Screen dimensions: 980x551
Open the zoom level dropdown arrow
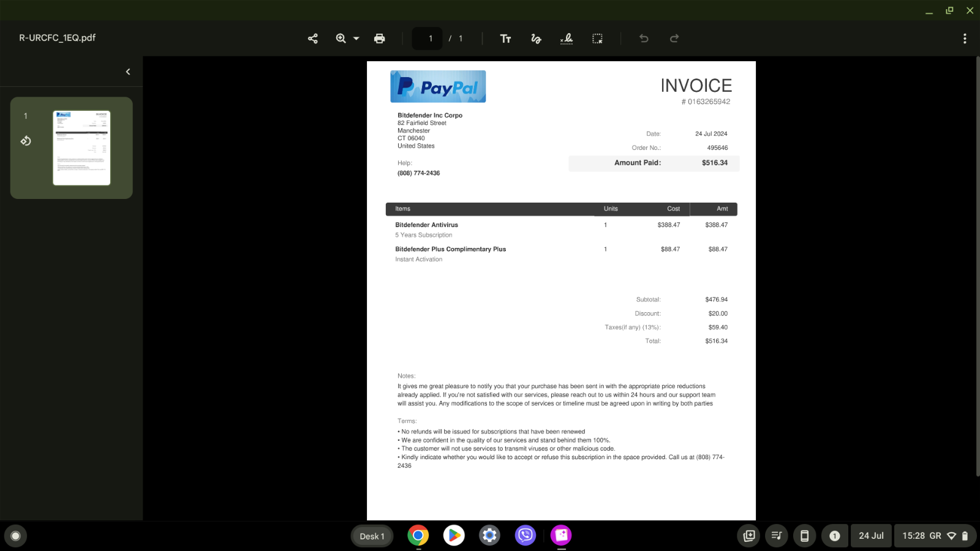356,39
